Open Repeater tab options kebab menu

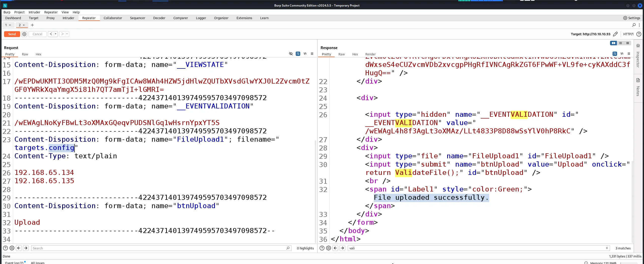tap(639, 25)
